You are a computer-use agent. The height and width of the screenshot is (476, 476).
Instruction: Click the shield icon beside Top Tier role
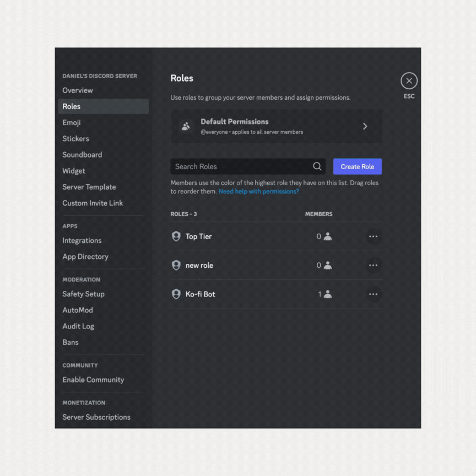[x=176, y=236]
